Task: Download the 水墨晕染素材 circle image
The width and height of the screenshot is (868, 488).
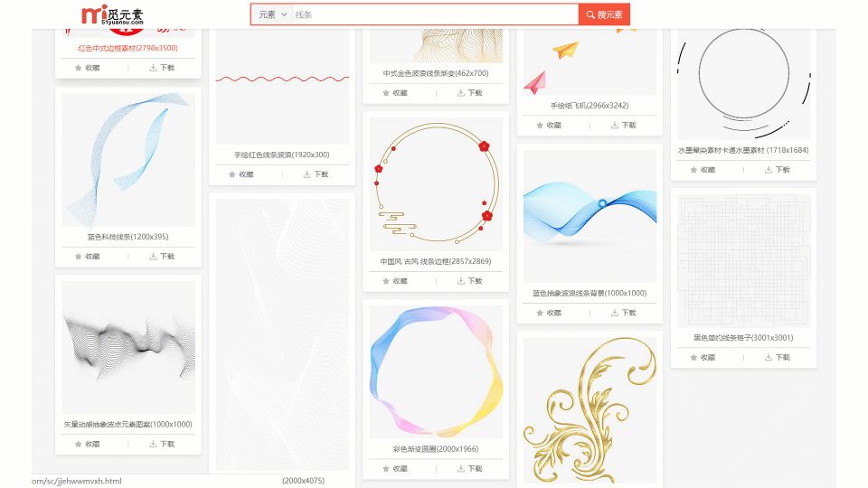Action: [x=769, y=170]
